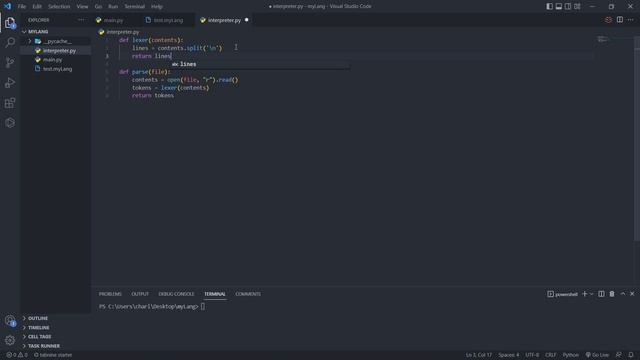Open editor More Actions ellipsis
This screenshot has width=640, height=360.
tap(631, 20)
